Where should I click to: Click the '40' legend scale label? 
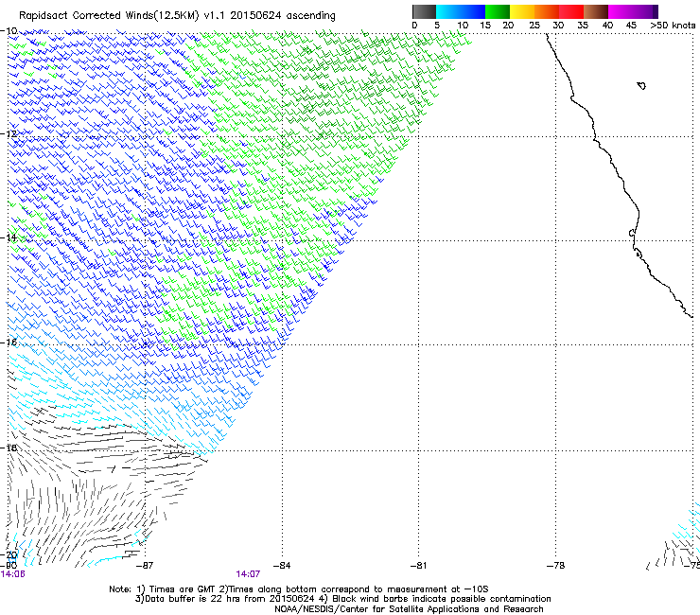[607, 25]
